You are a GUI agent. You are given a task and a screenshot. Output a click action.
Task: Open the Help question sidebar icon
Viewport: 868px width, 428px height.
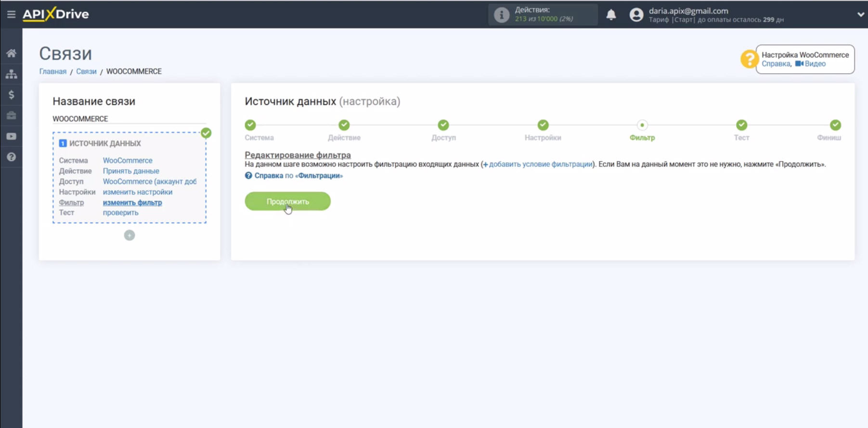pos(11,157)
